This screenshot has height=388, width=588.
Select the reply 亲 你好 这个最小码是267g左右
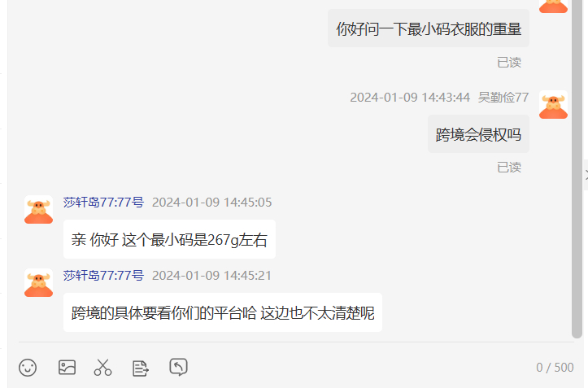coord(169,239)
